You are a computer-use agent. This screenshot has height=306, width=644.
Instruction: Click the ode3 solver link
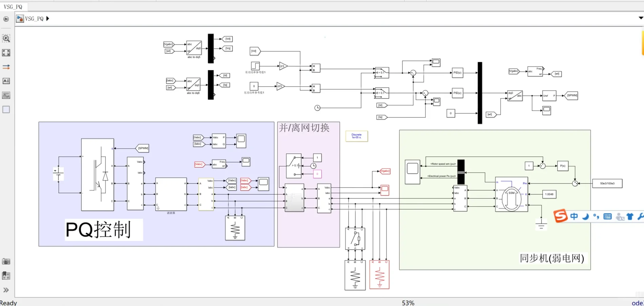(638, 303)
